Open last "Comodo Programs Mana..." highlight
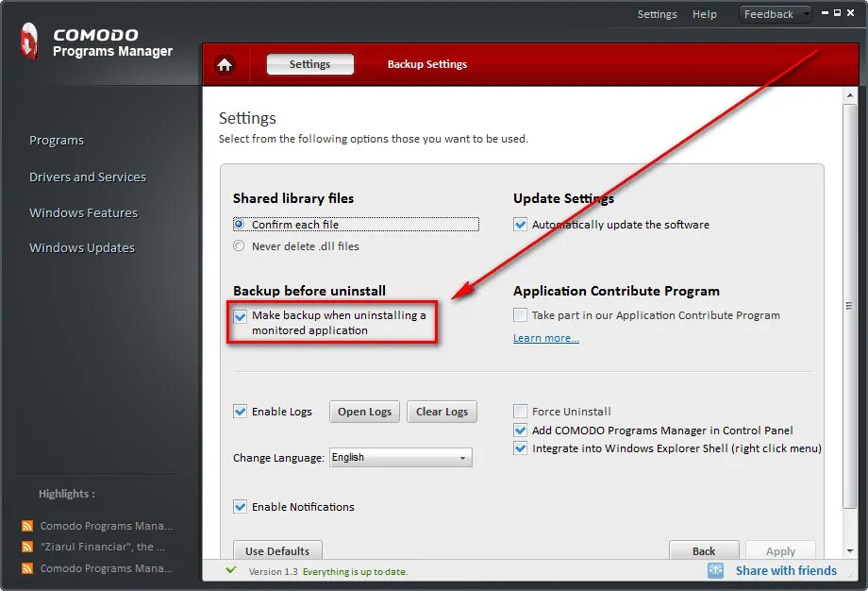 [106, 568]
